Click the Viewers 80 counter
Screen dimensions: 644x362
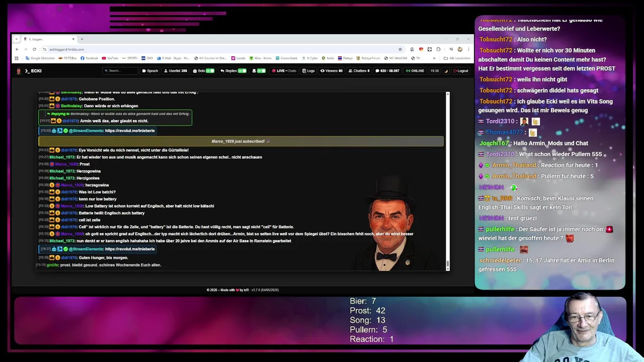[x=332, y=71]
